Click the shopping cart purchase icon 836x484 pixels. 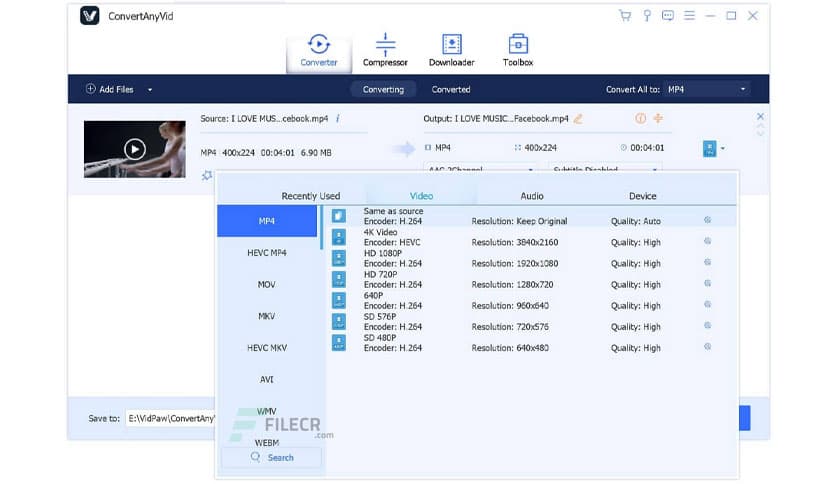625,16
